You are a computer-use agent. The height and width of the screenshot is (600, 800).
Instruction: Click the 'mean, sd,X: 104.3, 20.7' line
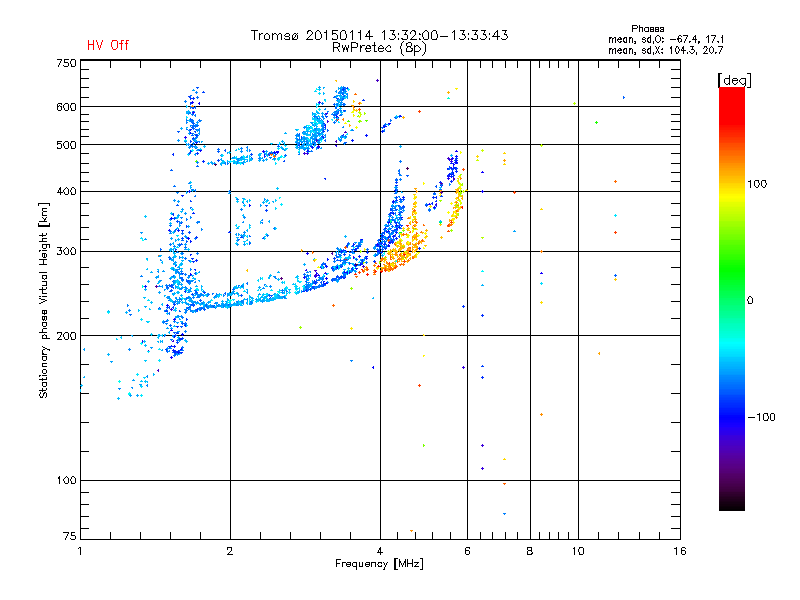[x=665, y=50]
